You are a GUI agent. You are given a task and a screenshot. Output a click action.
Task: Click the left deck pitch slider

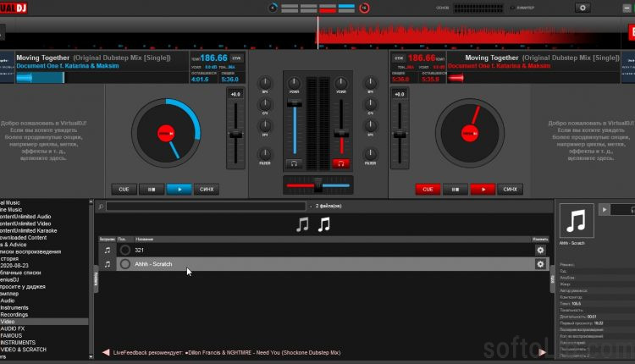pyautogui.click(x=235, y=135)
